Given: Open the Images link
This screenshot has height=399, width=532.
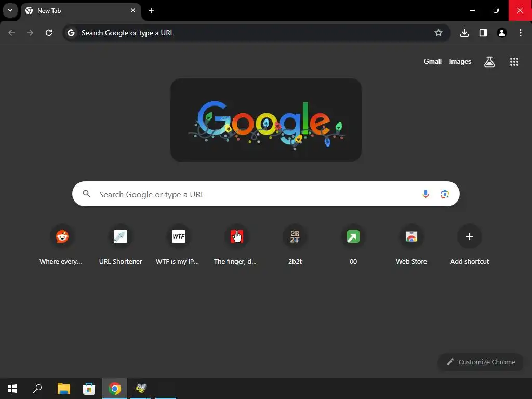Looking at the screenshot, I should (x=460, y=61).
